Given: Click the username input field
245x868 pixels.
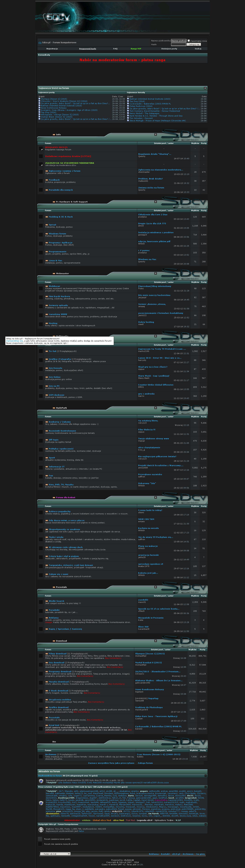Looking at the screenshot, I should tap(178, 40).
